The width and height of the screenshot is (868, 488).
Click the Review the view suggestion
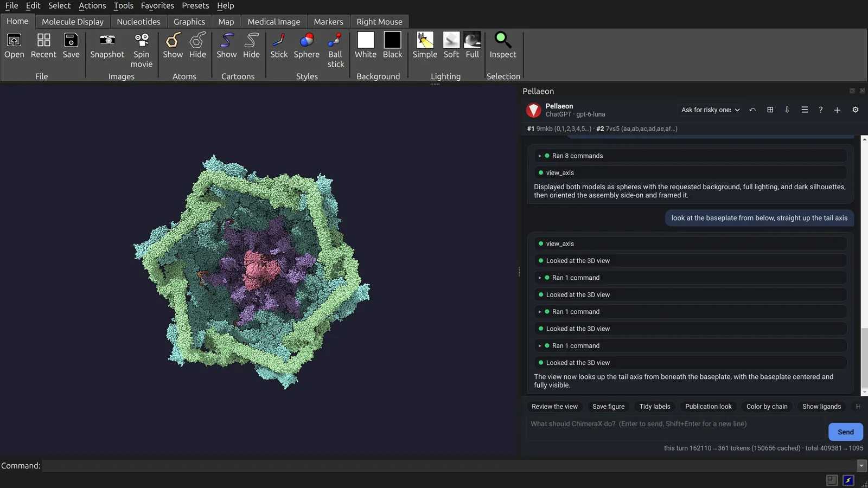tap(554, 407)
